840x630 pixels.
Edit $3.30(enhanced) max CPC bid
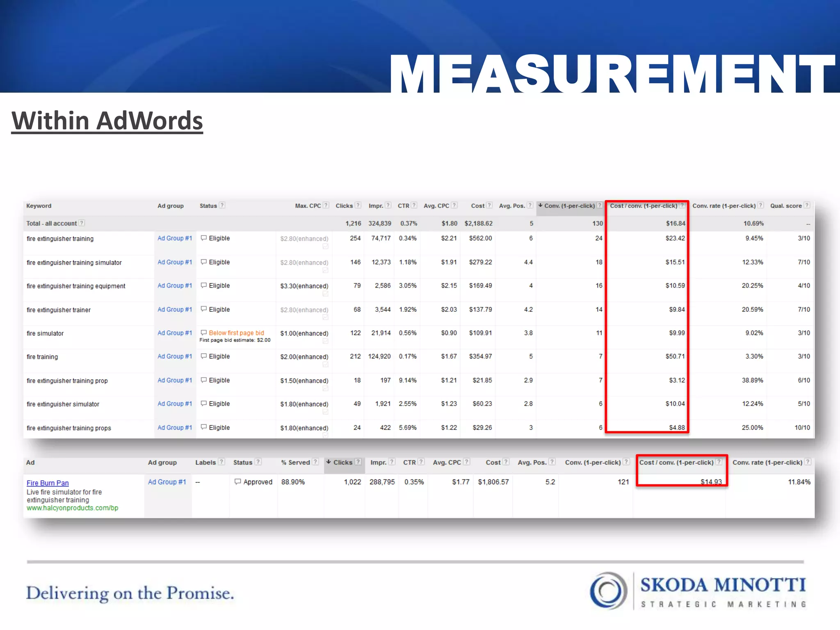tap(304, 286)
